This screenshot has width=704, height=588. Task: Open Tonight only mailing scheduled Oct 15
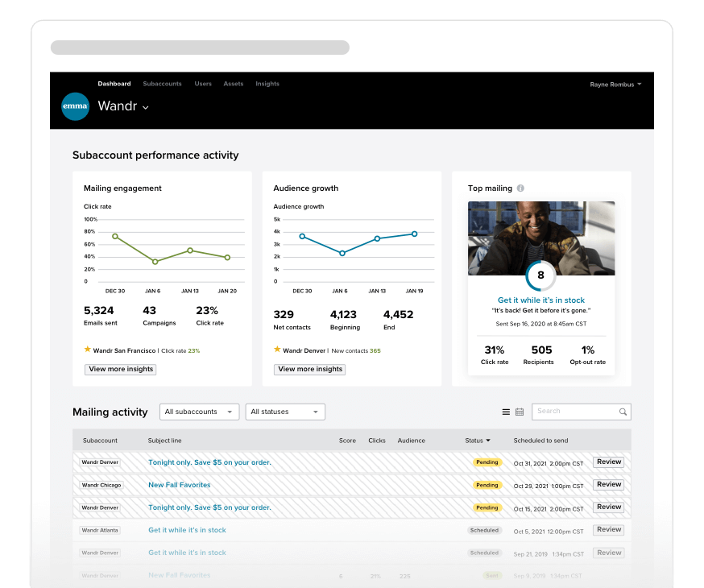pos(209,507)
